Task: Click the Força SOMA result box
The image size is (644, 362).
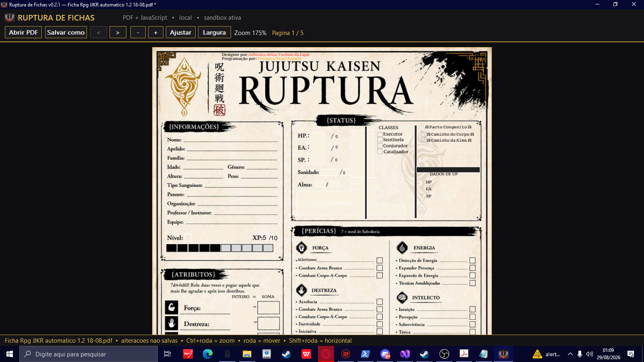Action: [268, 308]
